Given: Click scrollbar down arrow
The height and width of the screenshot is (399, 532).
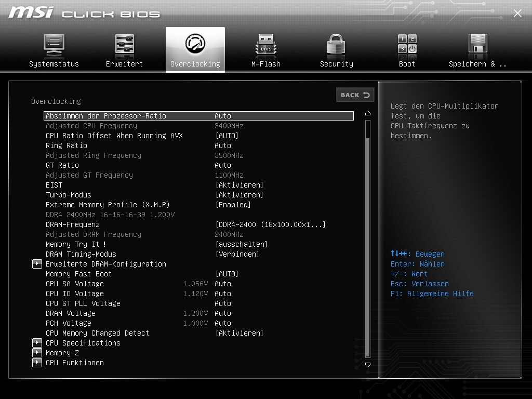Looking at the screenshot, I should click(367, 365).
